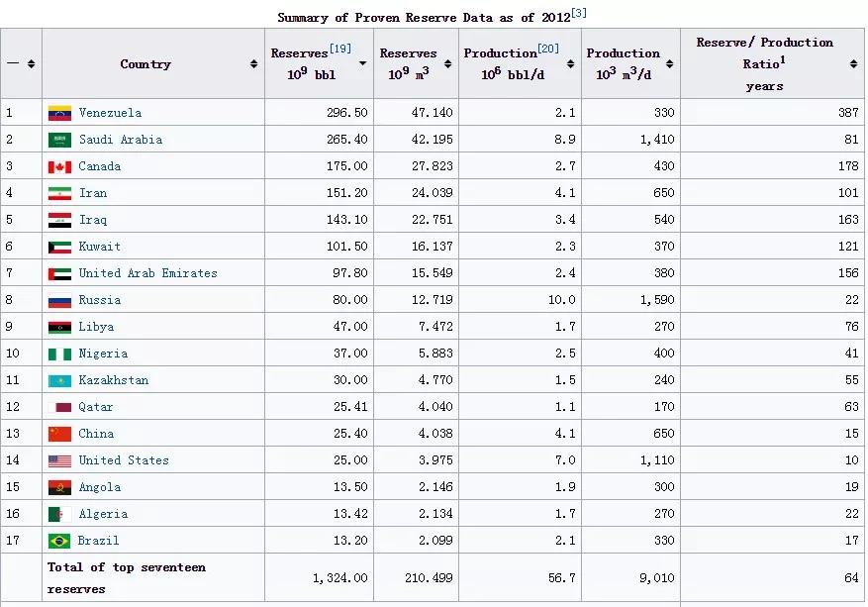Open citation reference [20] in Production header
Image resolution: width=868 pixels, height=607 pixels.
pyautogui.click(x=548, y=49)
